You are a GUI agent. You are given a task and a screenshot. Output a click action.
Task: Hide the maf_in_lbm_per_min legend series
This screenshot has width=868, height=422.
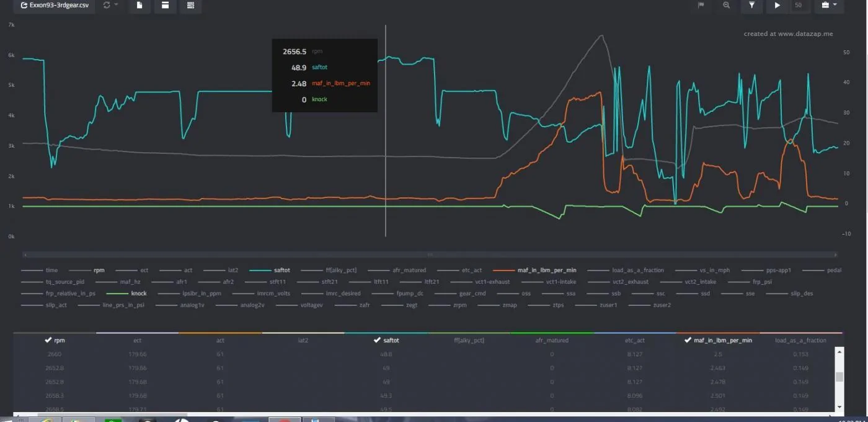pyautogui.click(x=535, y=270)
